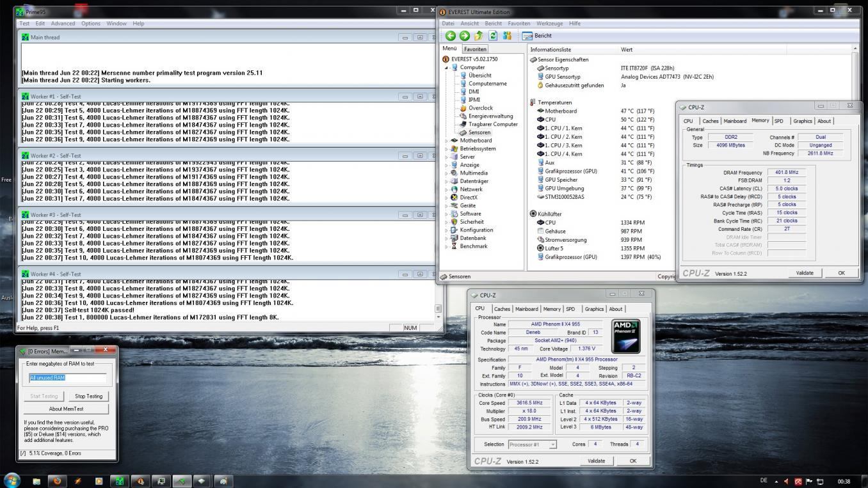
Task: Click OK in the CPU-Z memory window
Action: [x=841, y=273]
